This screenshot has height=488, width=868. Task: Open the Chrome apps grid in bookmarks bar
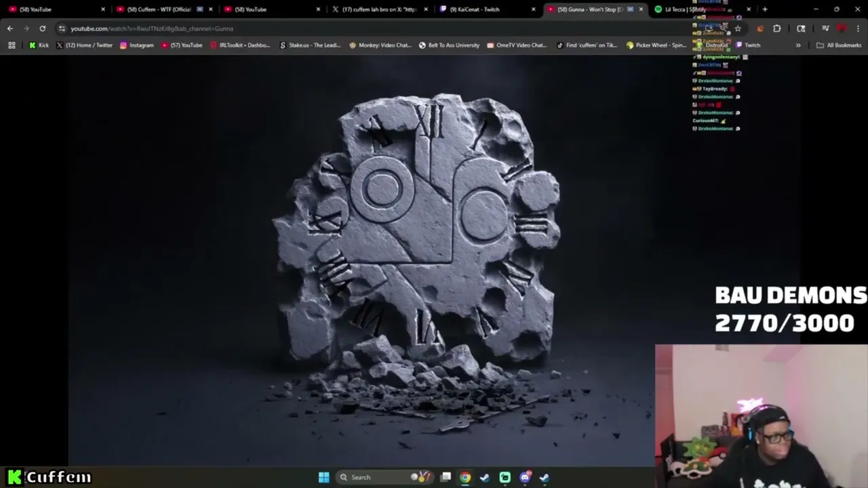12,45
